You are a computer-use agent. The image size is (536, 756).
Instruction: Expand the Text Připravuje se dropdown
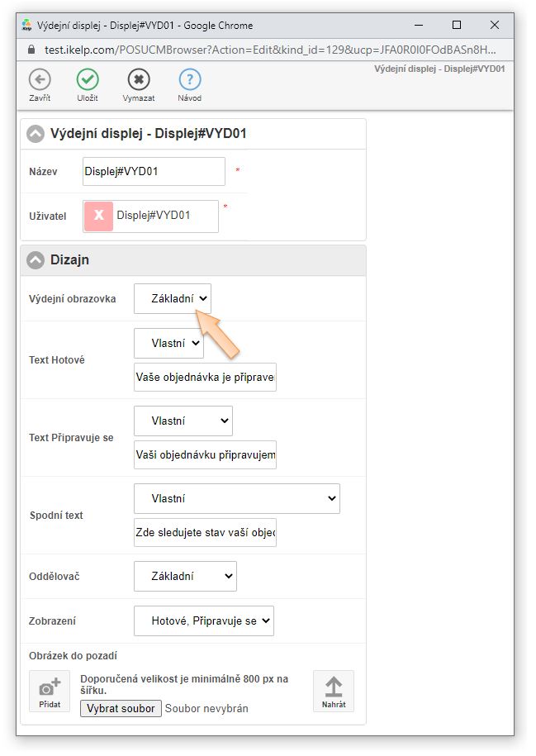click(x=183, y=421)
